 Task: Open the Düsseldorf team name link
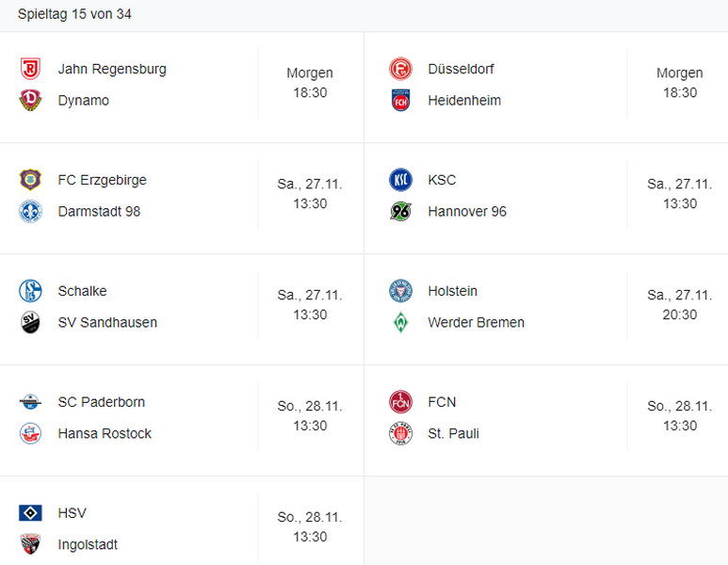pyautogui.click(x=461, y=69)
